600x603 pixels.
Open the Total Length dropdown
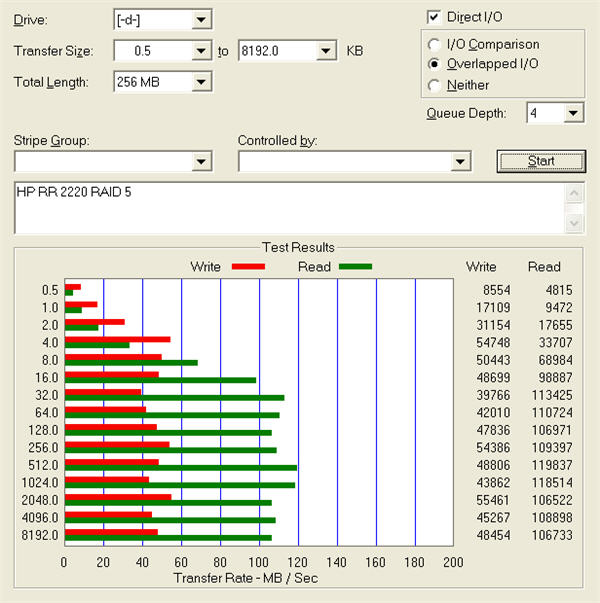point(201,82)
